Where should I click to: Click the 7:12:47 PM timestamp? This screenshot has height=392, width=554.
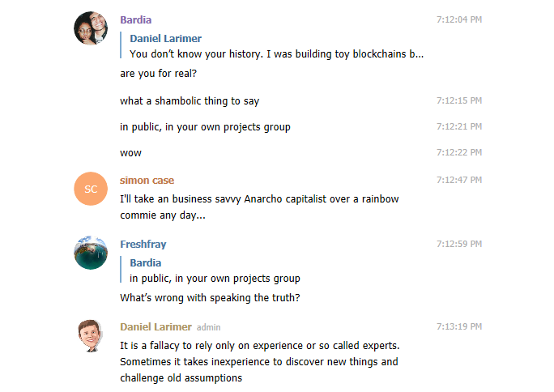pos(458,181)
